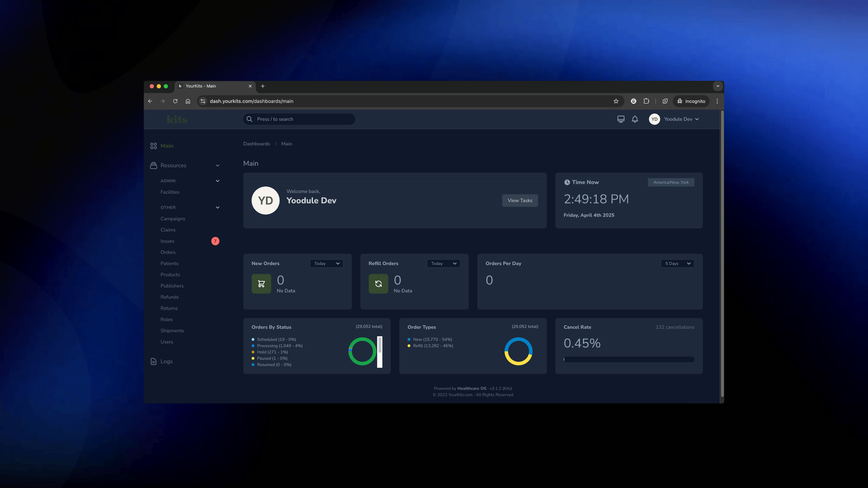The height and width of the screenshot is (488, 868).
Task: Click the browser extensions puzzle icon
Action: (x=646, y=101)
